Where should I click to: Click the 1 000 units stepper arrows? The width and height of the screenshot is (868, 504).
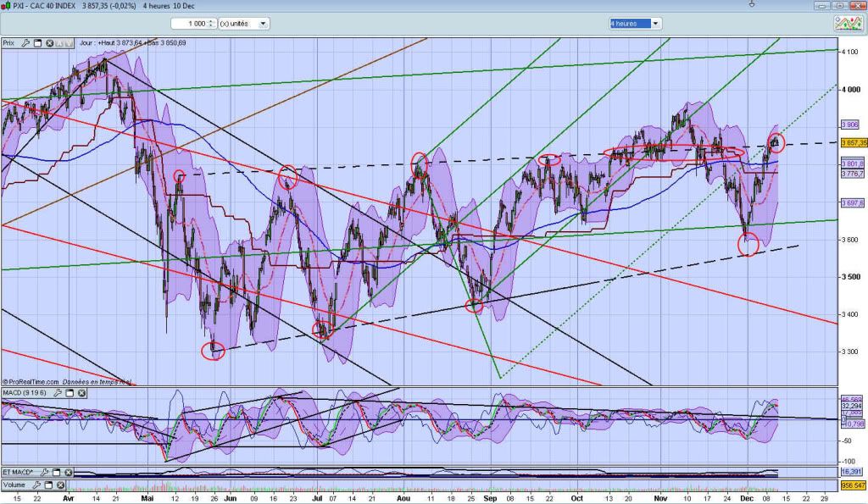pyautogui.click(x=211, y=24)
